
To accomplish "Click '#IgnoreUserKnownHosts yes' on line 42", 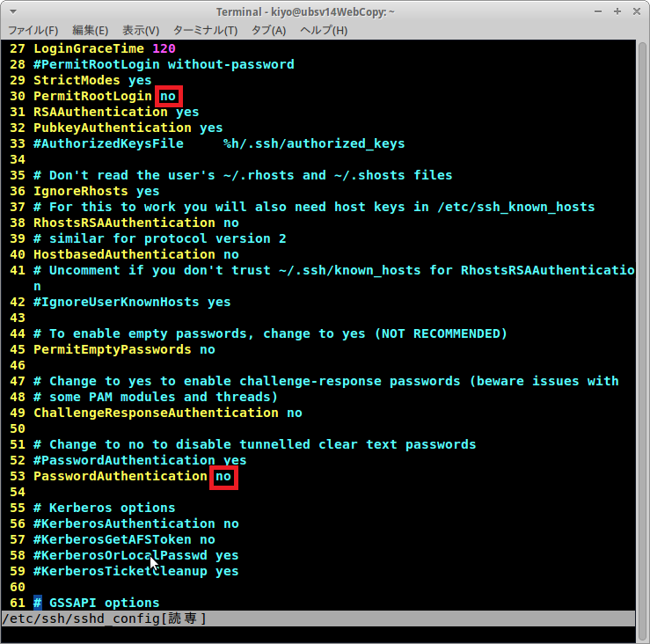I will [132, 302].
